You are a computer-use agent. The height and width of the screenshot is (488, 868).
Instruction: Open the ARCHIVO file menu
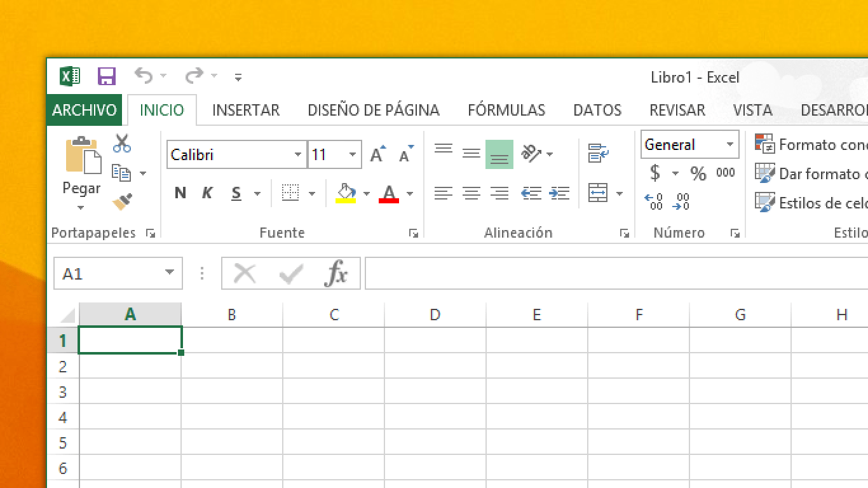(x=85, y=110)
